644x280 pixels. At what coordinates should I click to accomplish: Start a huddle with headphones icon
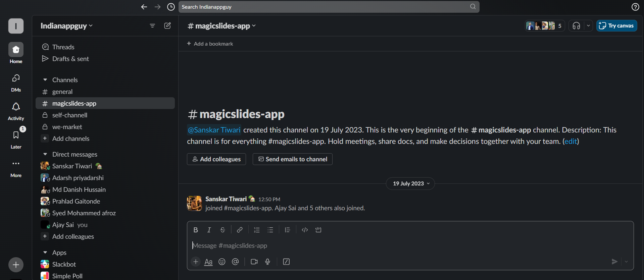(576, 26)
